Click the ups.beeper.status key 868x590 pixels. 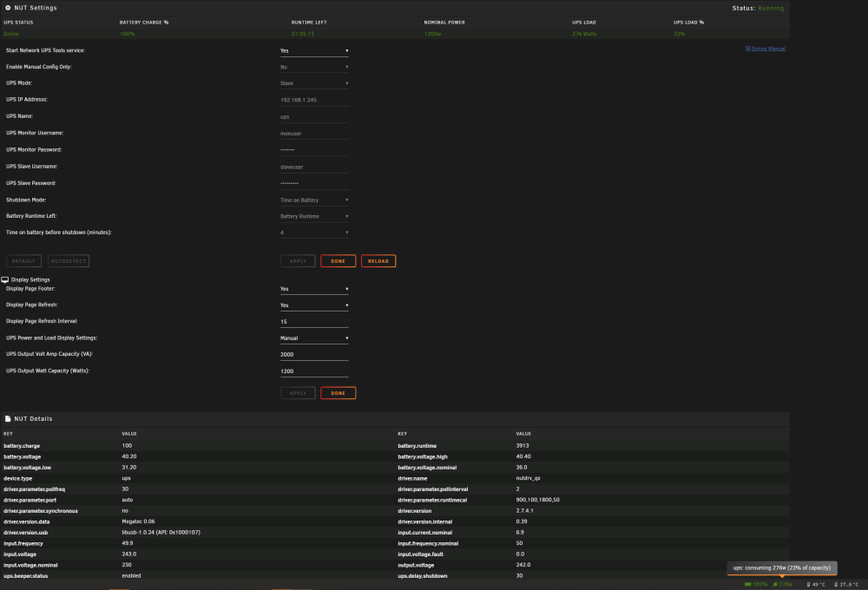[x=25, y=576]
